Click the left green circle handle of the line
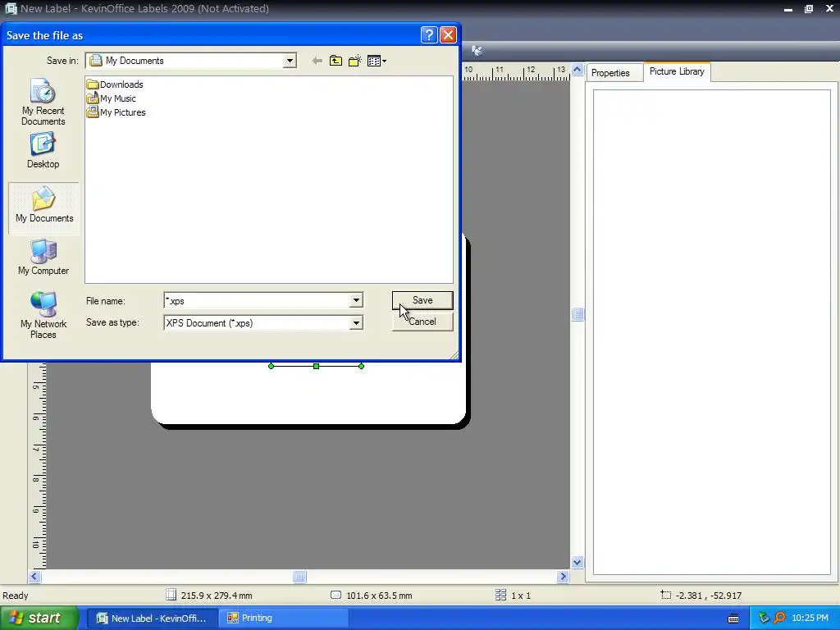Screen dimensions: 840x630 pyautogui.click(x=271, y=367)
